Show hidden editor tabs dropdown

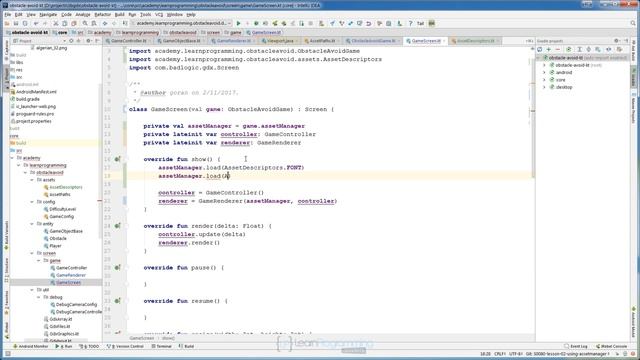(x=529, y=41)
